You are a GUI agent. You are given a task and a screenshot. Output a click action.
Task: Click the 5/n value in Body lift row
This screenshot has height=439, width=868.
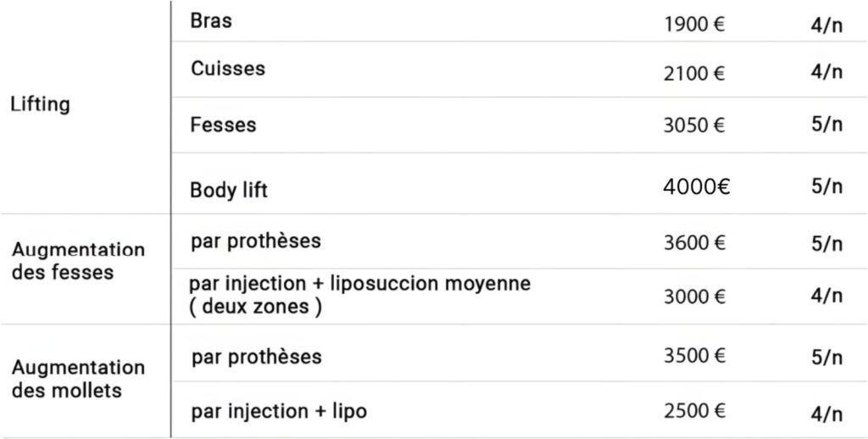[x=826, y=187]
